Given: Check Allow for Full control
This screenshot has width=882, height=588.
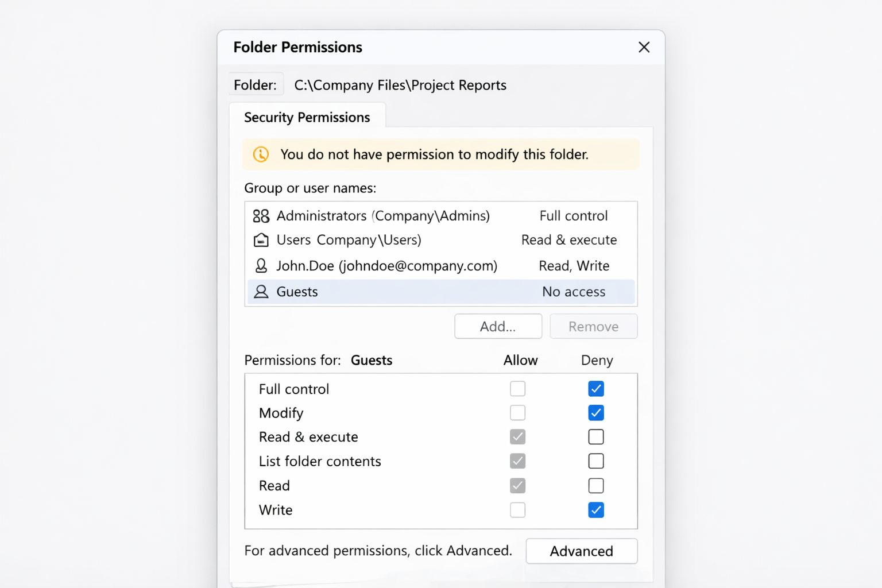Looking at the screenshot, I should (517, 389).
